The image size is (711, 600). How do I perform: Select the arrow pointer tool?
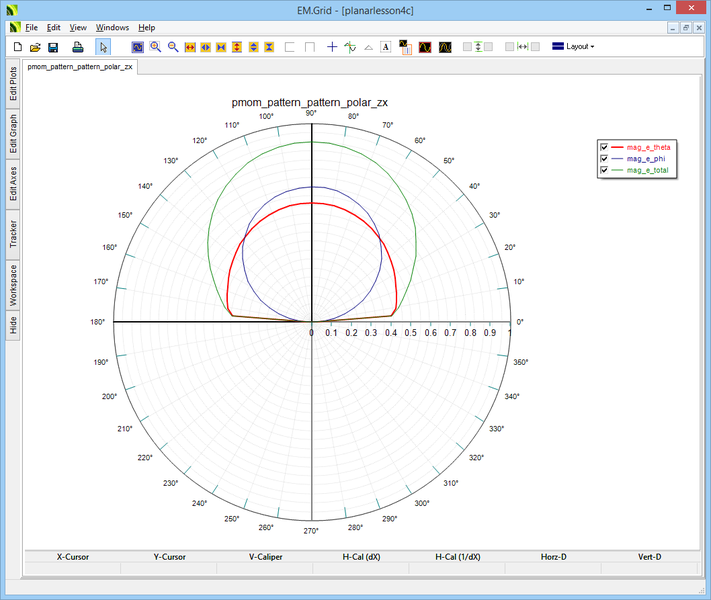(103, 47)
